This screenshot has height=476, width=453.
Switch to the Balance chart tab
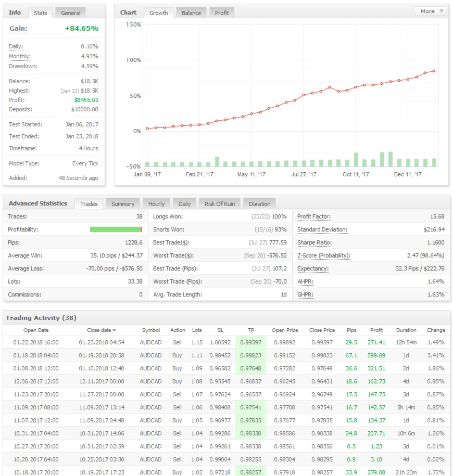pyautogui.click(x=191, y=13)
